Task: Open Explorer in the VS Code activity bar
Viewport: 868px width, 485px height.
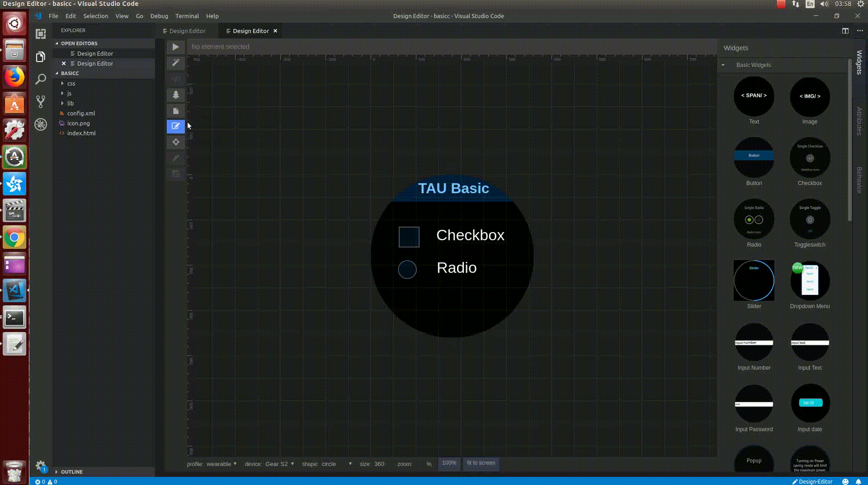Action: (x=41, y=57)
